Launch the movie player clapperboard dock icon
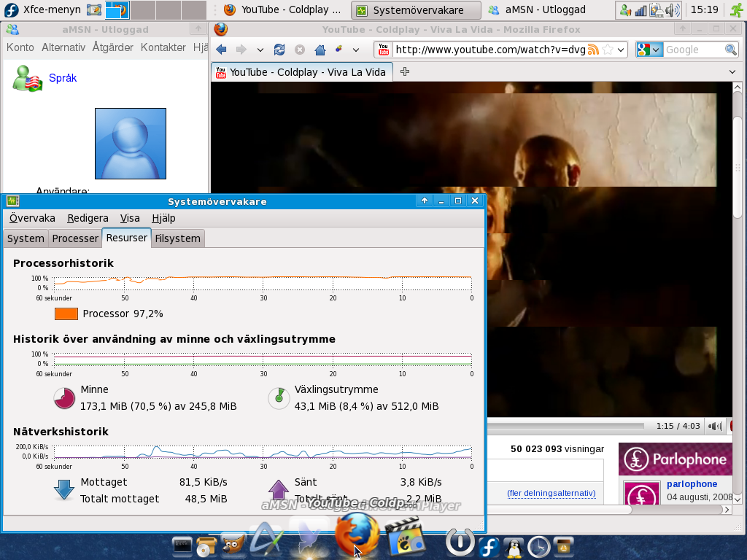 pyautogui.click(x=404, y=537)
